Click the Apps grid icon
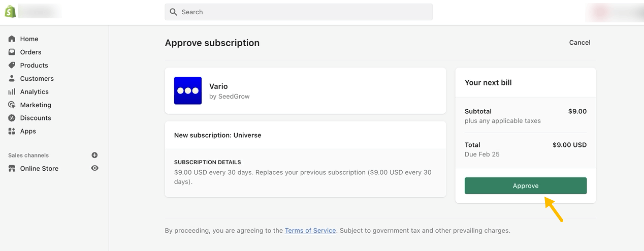Image resolution: width=644 pixels, height=251 pixels. [x=12, y=131]
